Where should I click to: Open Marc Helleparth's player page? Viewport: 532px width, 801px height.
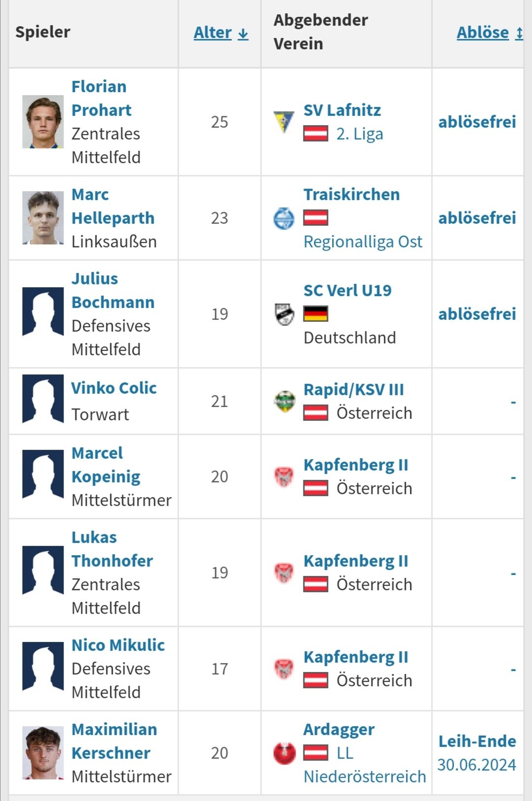[x=113, y=206]
